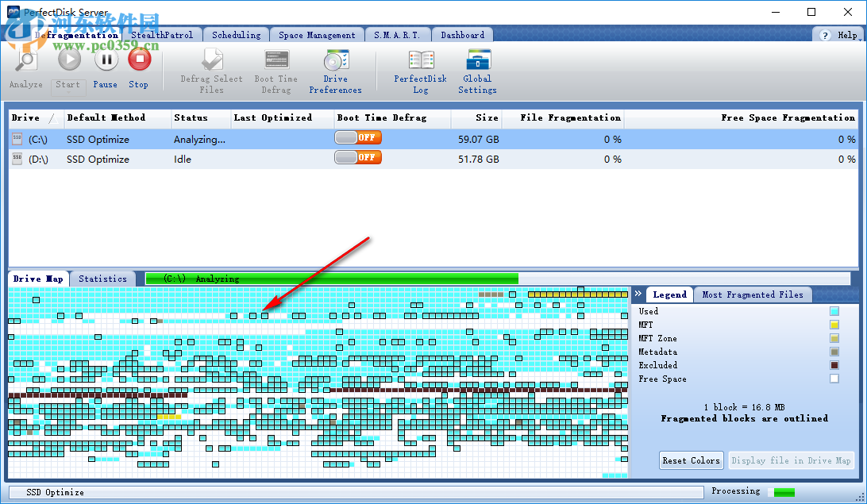Image resolution: width=867 pixels, height=504 pixels.
Task: Click the '51.78 GB' size value
Action: point(478,160)
